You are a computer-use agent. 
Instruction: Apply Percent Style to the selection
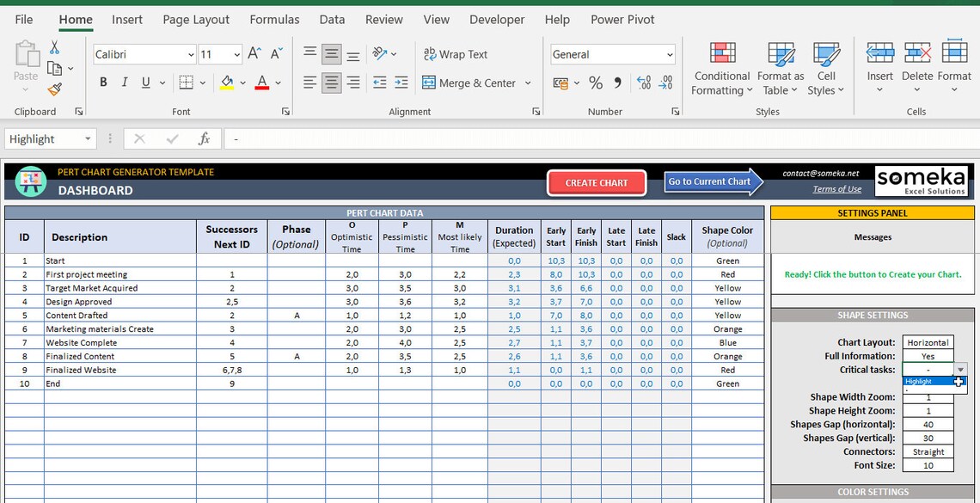tap(595, 83)
